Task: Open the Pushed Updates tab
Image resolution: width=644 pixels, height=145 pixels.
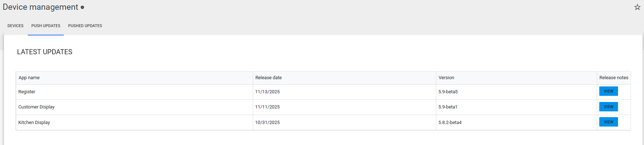Action: coord(85,26)
